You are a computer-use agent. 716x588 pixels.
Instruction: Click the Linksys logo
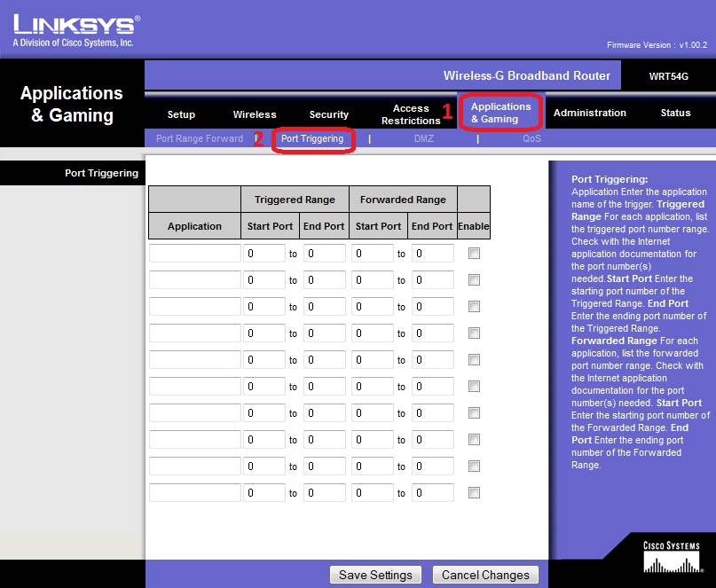tap(75, 29)
